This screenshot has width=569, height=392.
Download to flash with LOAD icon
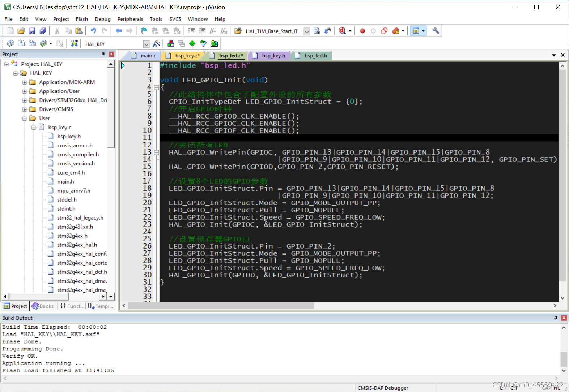(x=74, y=43)
